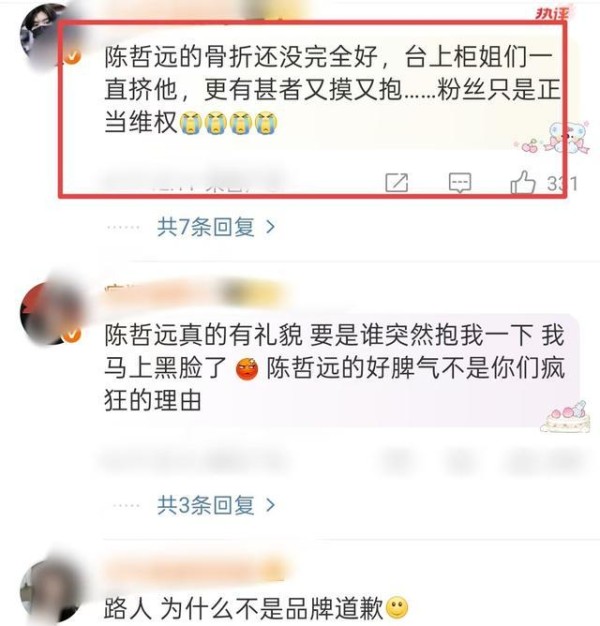Open reply bubble icon on first comment

[460, 183]
